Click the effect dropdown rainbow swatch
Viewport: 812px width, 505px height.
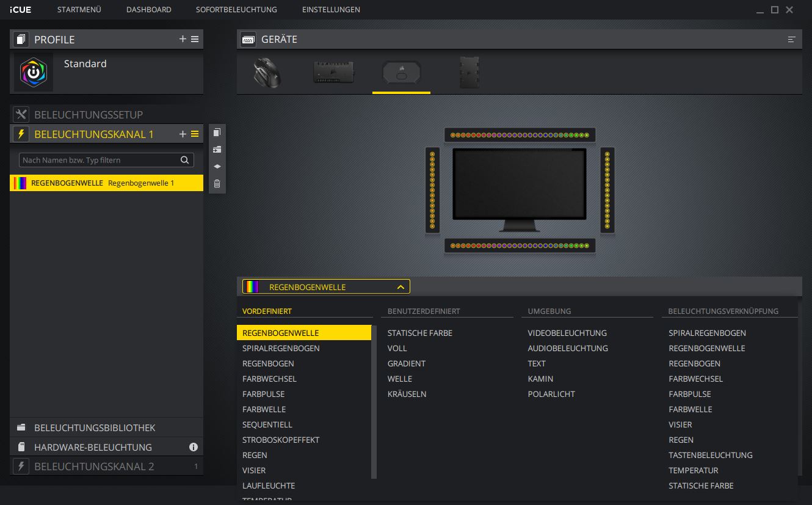[252, 286]
